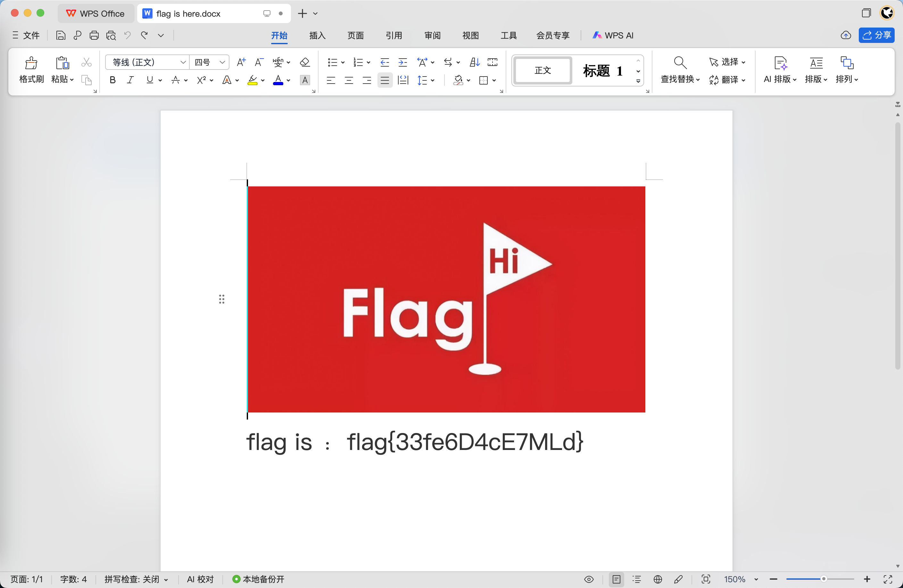The image size is (903, 588).
Task: Click the Flag picture in document
Action: [447, 299]
